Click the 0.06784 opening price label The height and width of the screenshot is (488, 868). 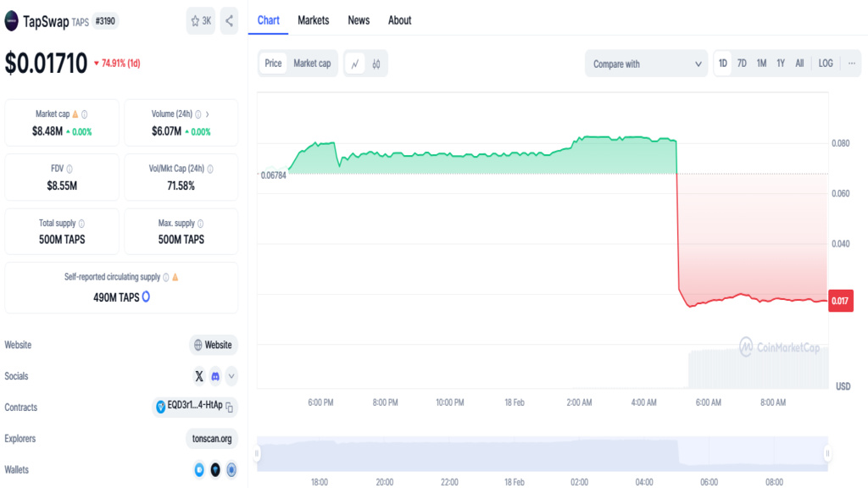tap(274, 175)
